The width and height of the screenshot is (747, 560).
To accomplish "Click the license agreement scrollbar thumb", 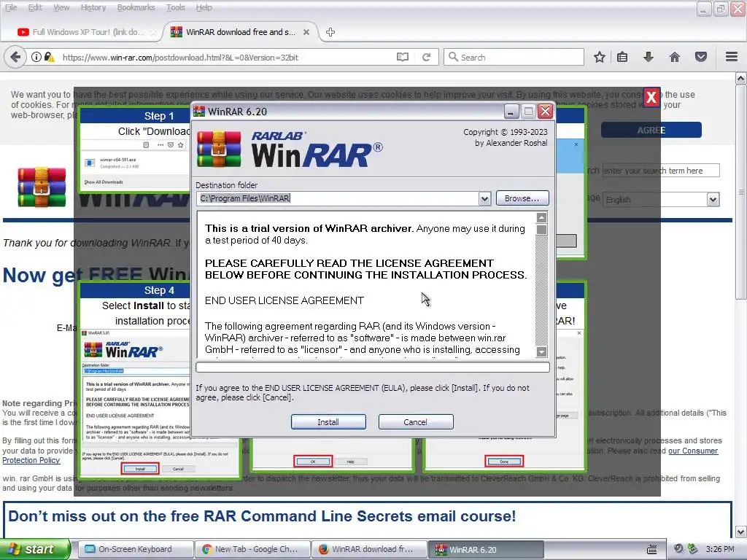I will [542, 230].
